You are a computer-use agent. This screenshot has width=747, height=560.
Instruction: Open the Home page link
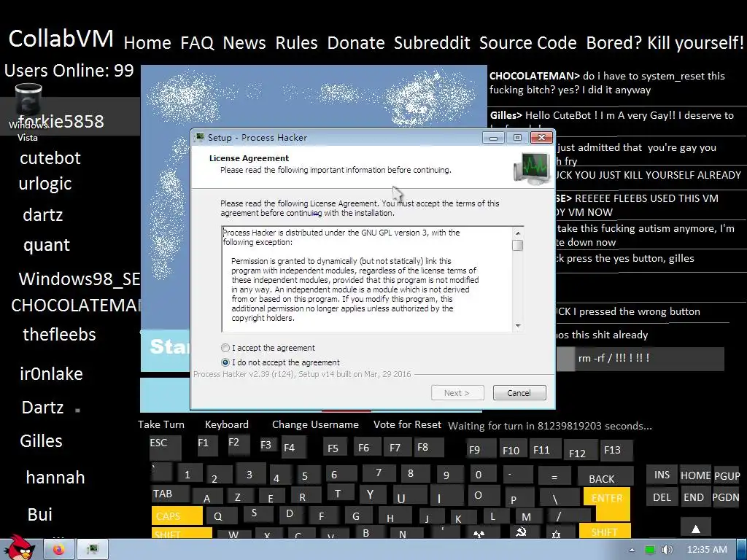click(x=147, y=43)
